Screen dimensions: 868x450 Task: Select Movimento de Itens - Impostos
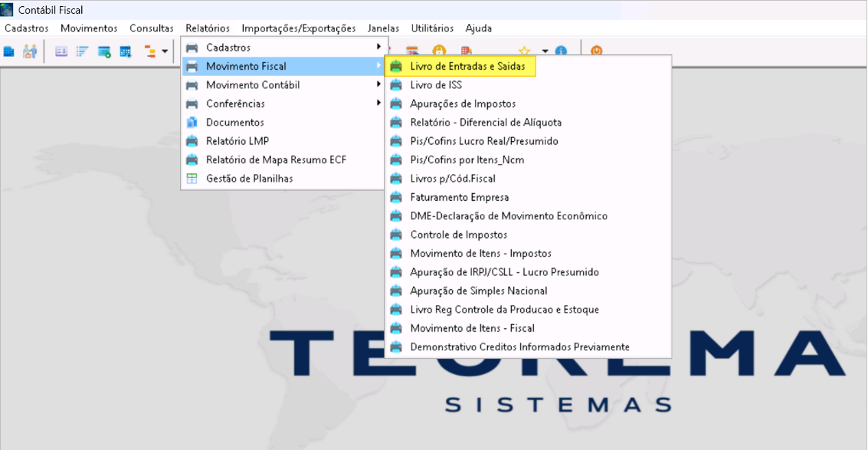(528, 253)
